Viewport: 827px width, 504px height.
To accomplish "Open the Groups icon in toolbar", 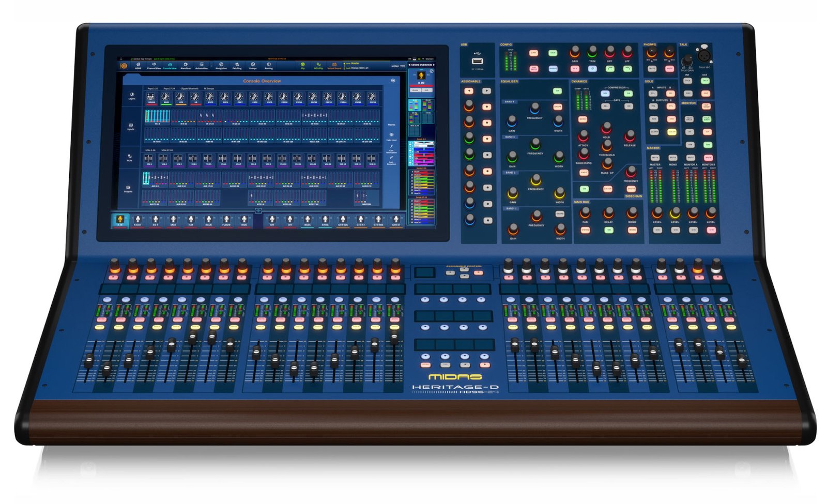I will 253,66.
